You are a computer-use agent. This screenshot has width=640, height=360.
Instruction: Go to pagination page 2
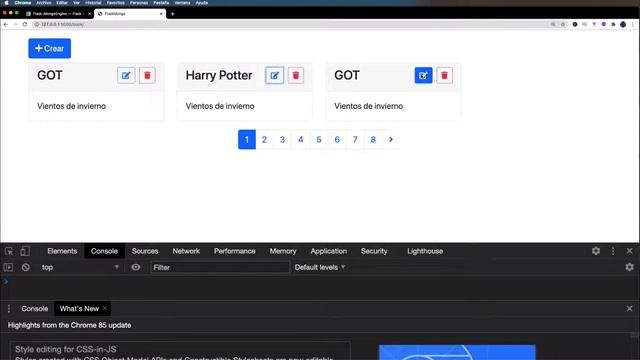tap(264, 140)
